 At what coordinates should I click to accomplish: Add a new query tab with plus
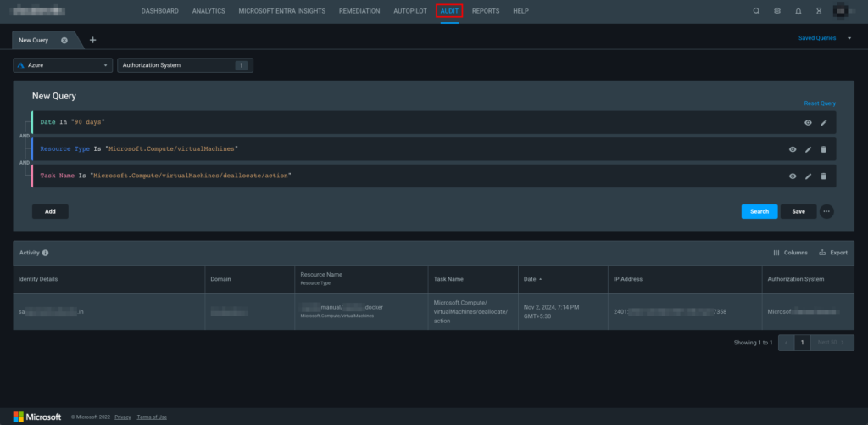click(x=92, y=40)
